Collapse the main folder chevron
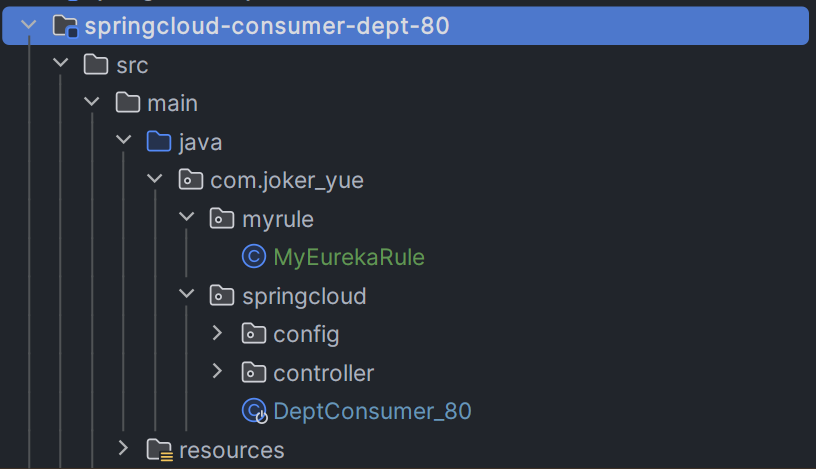This screenshot has width=816, height=469. tap(92, 102)
